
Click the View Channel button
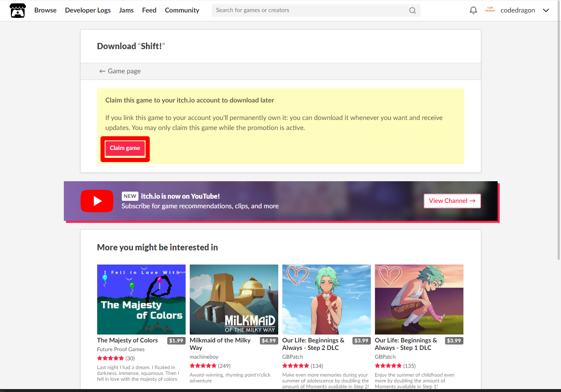452,201
